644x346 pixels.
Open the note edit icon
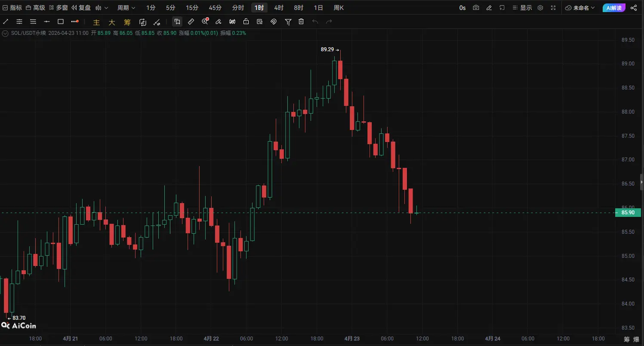coord(260,22)
